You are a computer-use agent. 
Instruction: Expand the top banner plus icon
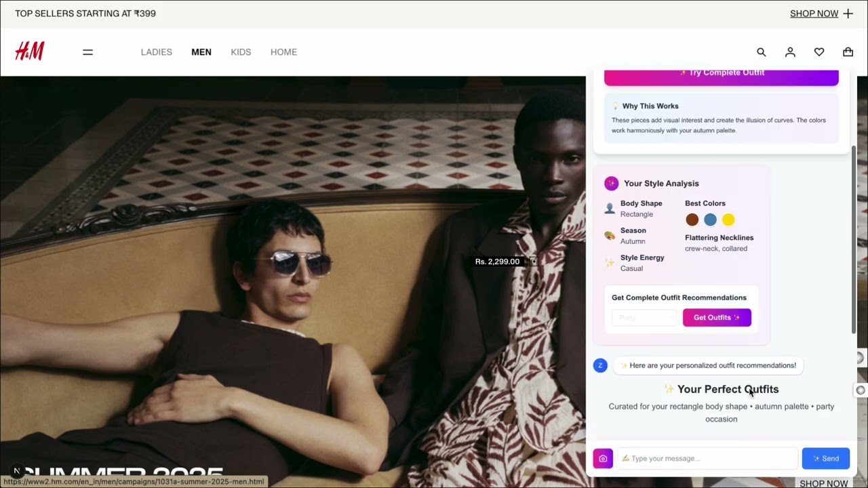tap(848, 14)
